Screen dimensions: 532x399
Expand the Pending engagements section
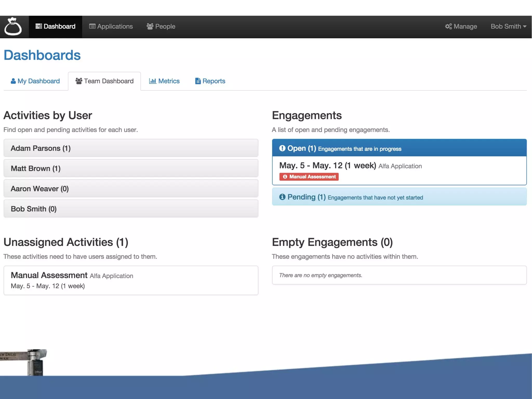point(307,197)
